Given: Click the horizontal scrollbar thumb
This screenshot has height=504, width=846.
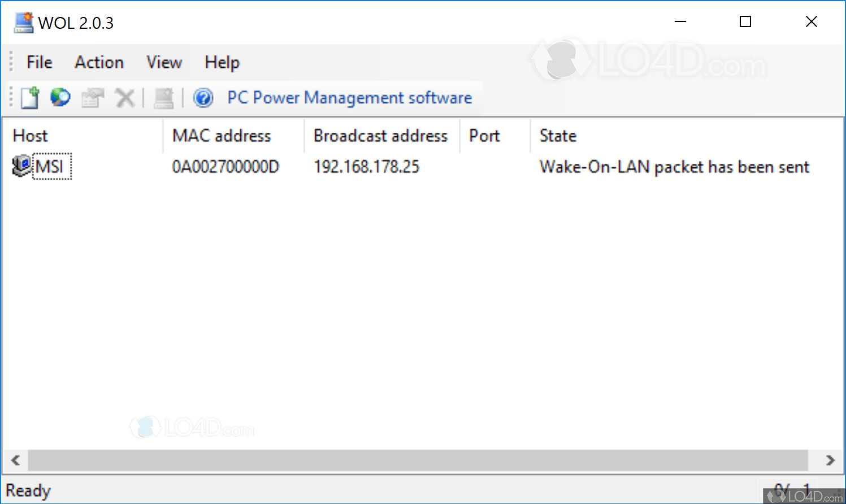Looking at the screenshot, I should 418,460.
